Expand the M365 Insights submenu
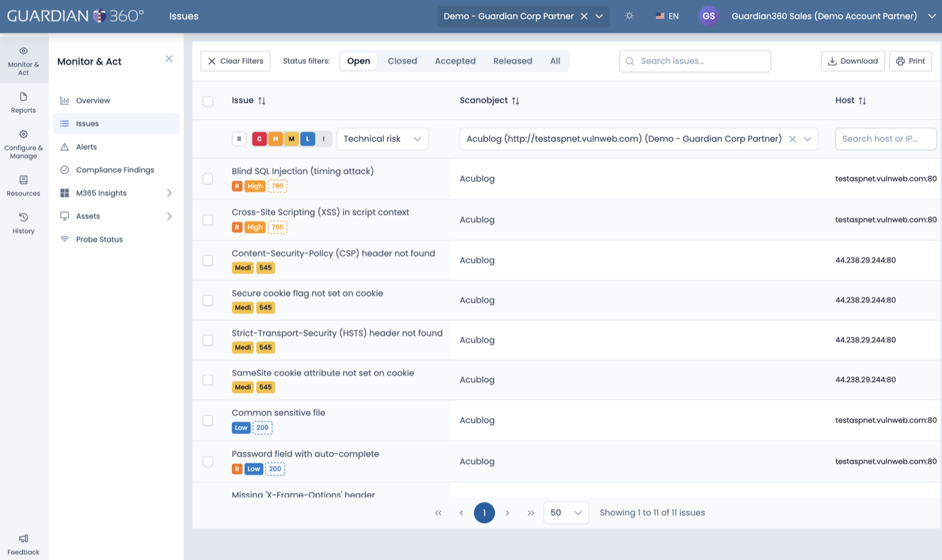Image resolution: width=942 pixels, height=560 pixels. 169,194
